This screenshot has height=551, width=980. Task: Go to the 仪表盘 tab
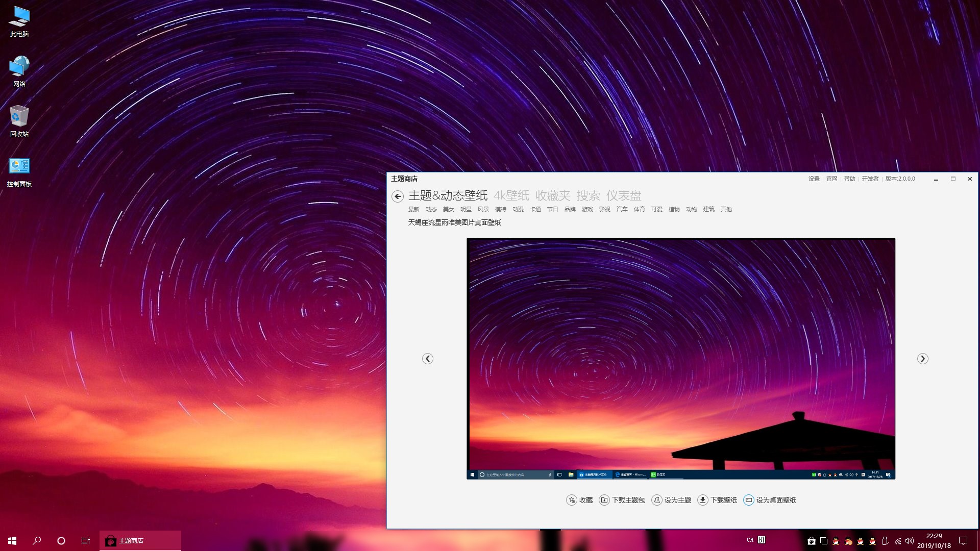tap(623, 195)
